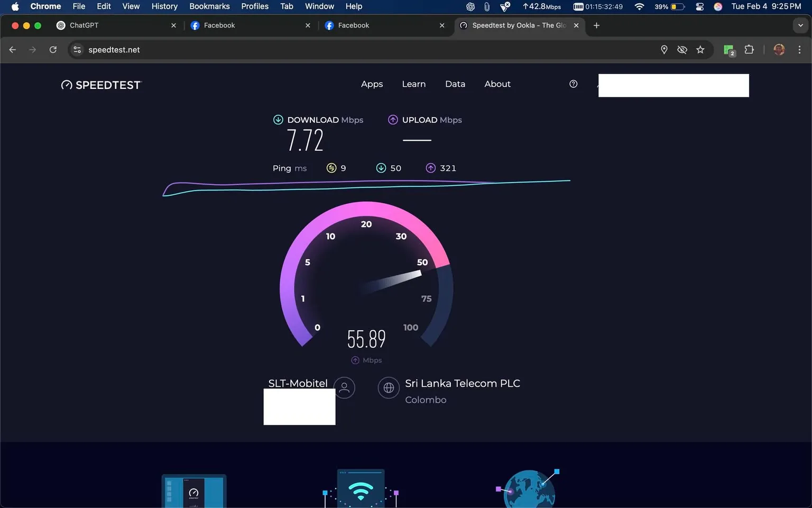The height and width of the screenshot is (508, 812).
Task: Click the speed gauge dial
Action: [x=366, y=275]
